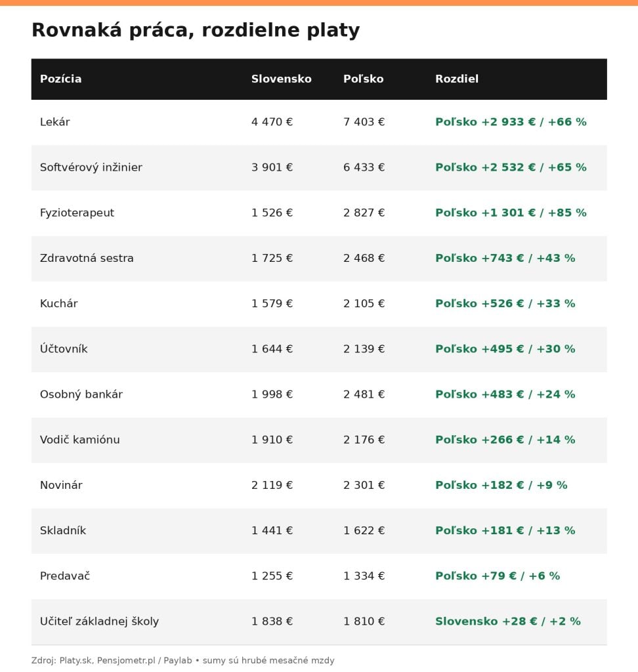Click the Slovensko column header
The height and width of the screenshot is (672, 638).
[x=282, y=79]
